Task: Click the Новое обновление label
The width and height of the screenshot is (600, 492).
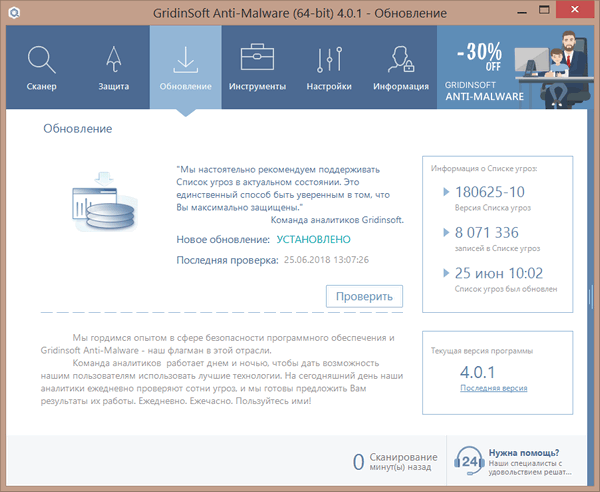Action: point(223,240)
